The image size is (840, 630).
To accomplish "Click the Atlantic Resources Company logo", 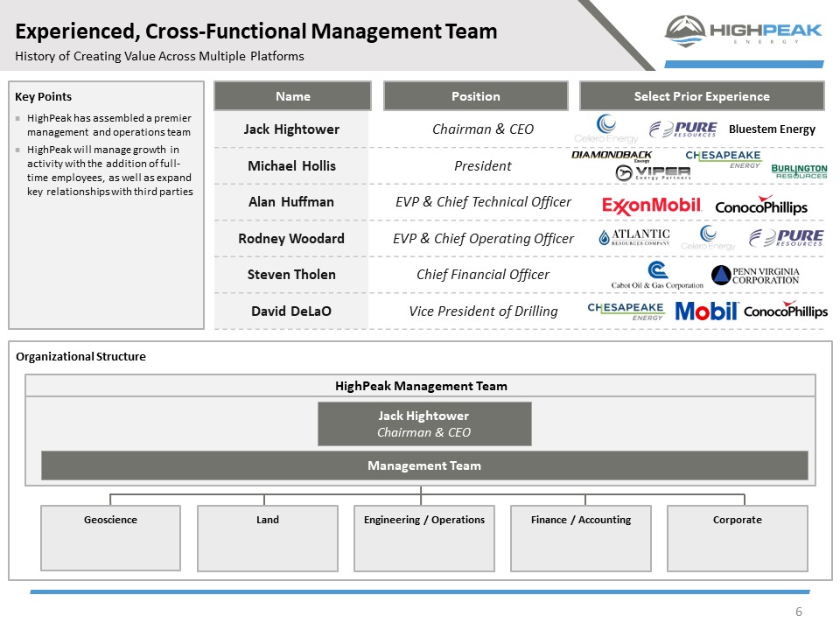I will pos(634,237).
